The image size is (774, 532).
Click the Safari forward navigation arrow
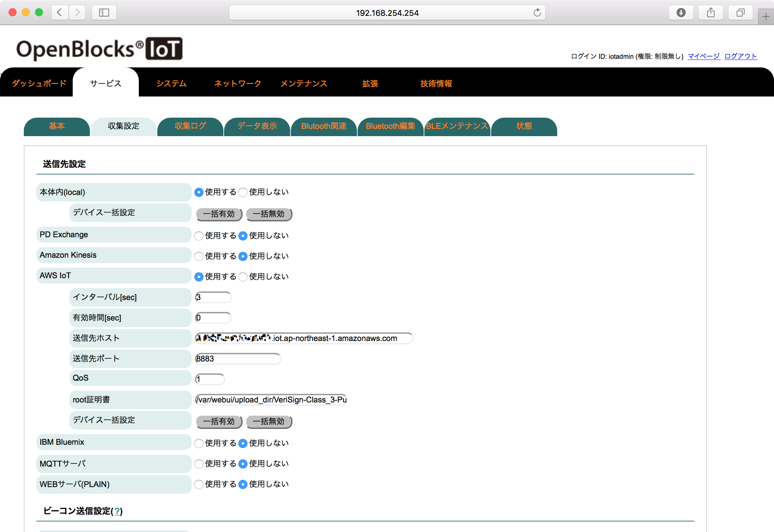77,13
